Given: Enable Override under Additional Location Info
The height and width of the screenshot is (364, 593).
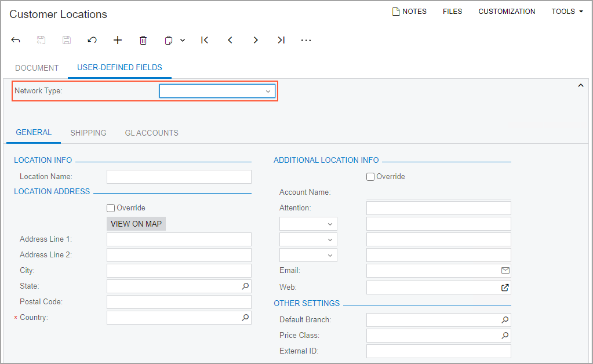Looking at the screenshot, I should point(370,177).
